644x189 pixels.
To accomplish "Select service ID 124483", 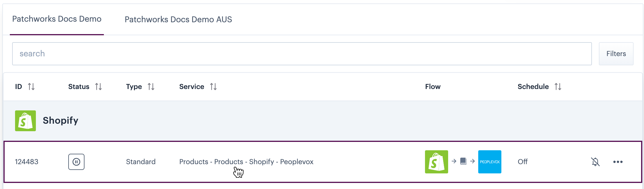I will (x=27, y=162).
